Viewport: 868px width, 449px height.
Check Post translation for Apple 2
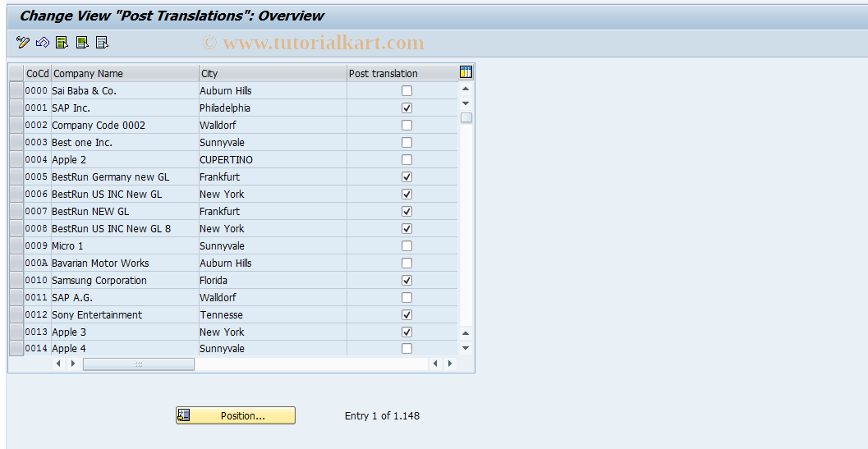(406, 159)
